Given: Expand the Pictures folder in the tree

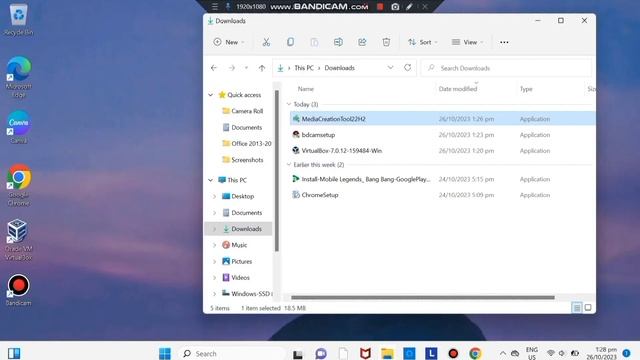Looking at the screenshot, I should coord(214,262).
